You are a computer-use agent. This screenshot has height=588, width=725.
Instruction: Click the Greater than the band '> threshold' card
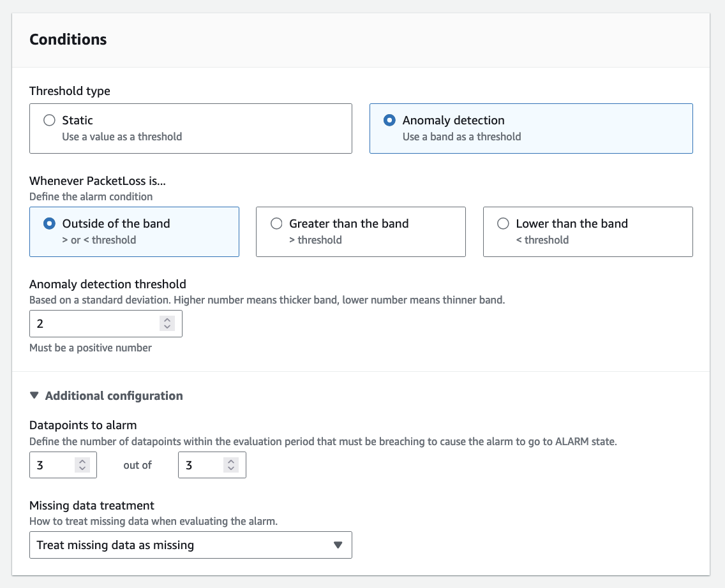[x=361, y=240]
